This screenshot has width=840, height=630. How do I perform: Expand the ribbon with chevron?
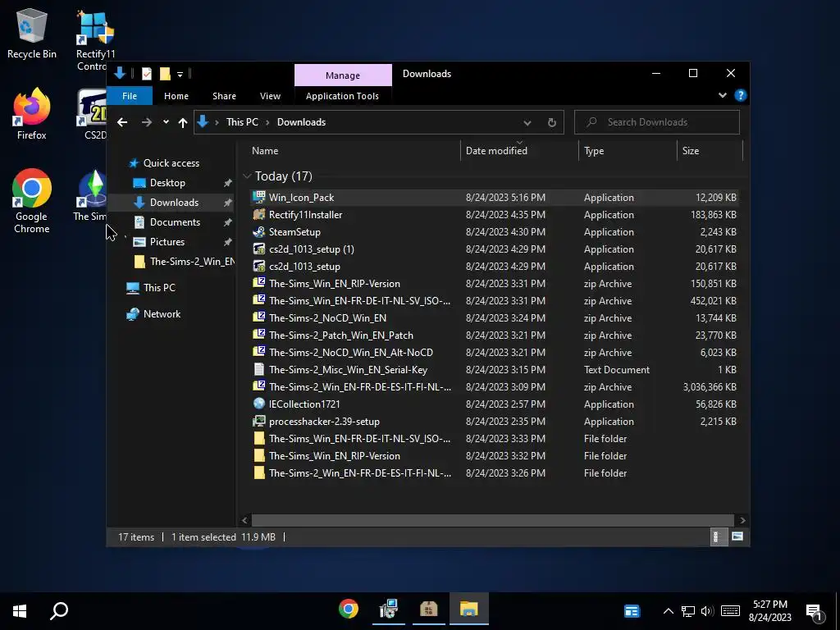click(x=722, y=95)
